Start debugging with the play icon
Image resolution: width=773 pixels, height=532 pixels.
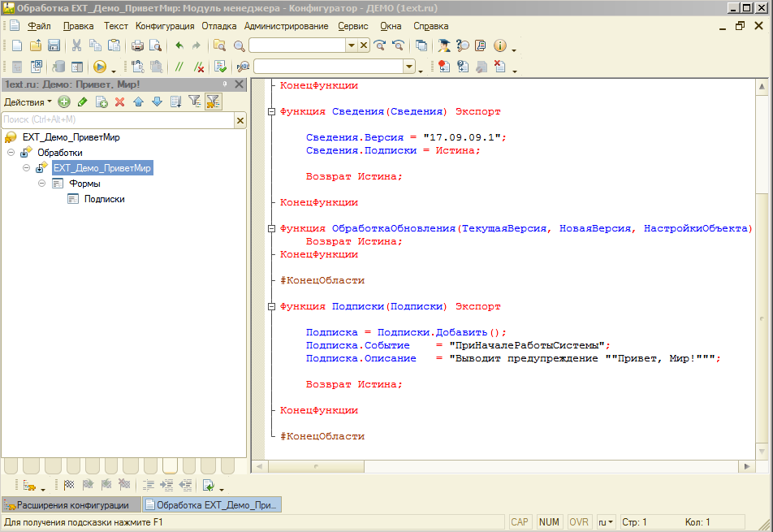tap(100, 66)
